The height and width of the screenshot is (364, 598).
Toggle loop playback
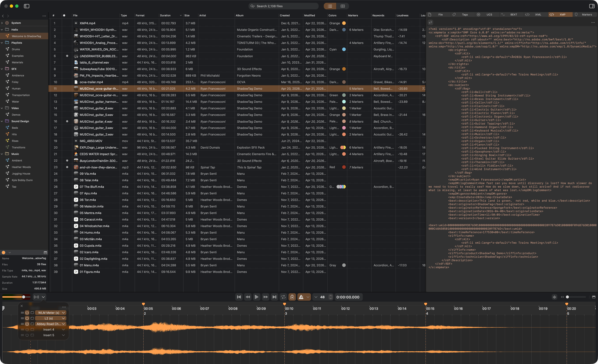(283, 297)
